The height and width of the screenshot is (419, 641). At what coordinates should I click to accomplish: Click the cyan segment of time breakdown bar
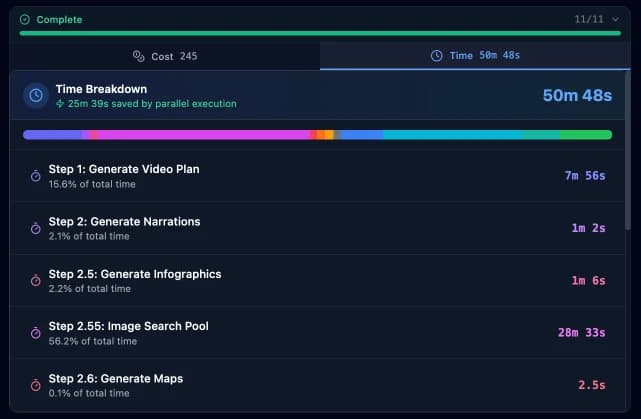[453, 135]
